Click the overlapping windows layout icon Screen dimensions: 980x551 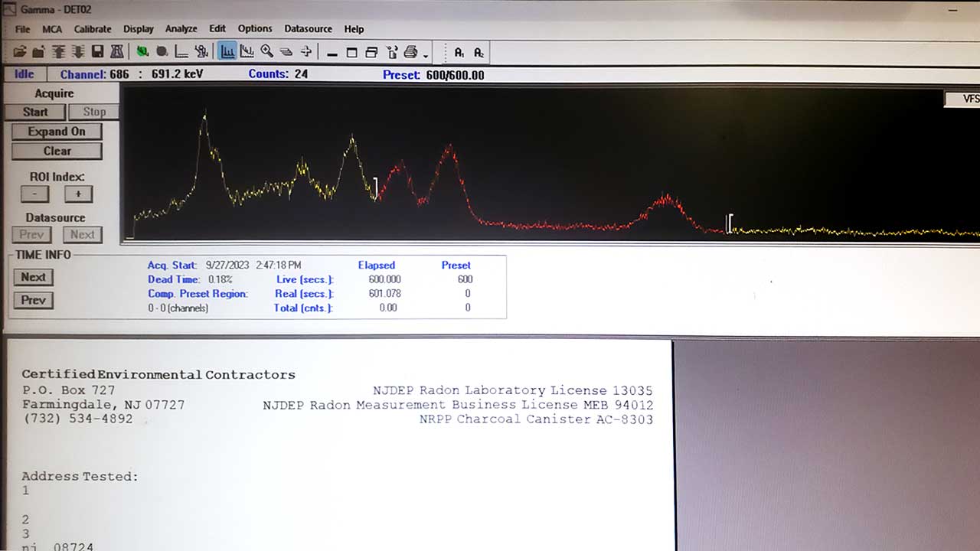coord(371,53)
